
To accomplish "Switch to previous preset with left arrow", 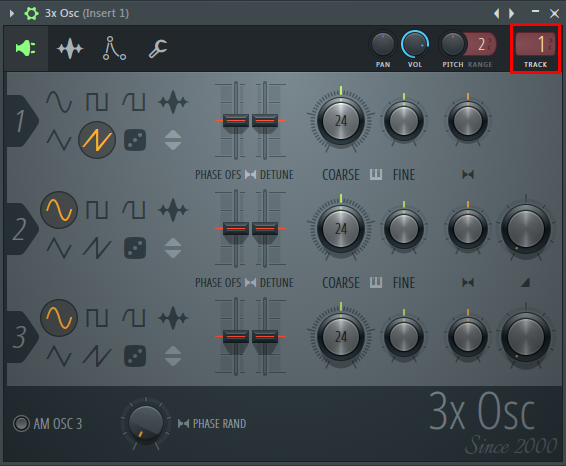I will point(496,13).
